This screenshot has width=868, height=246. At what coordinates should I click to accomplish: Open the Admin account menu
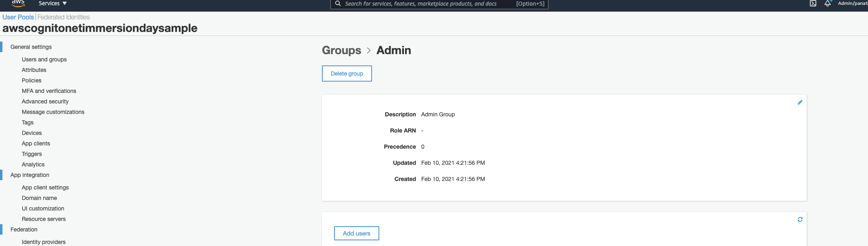coord(853,3)
